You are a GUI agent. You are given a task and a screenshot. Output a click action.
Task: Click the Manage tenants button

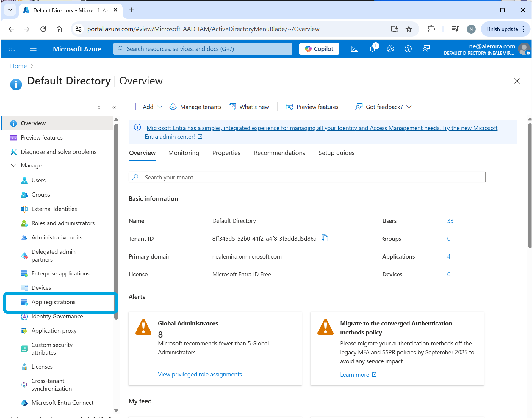[195, 107]
